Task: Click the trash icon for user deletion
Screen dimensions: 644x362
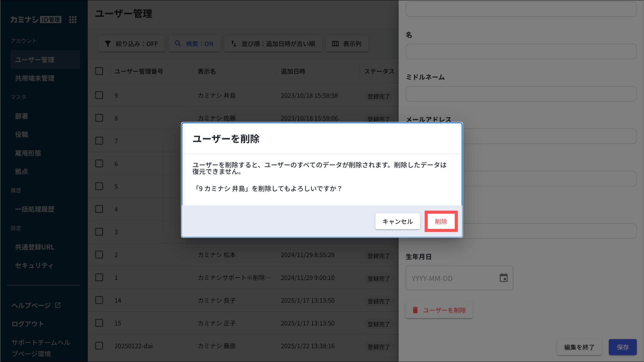Action: (415, 310)
